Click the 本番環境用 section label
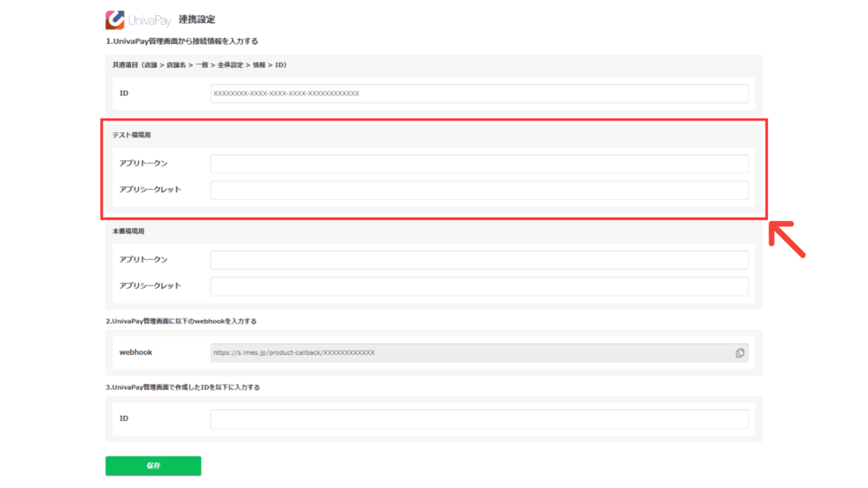868x488 pixels. 129,231
